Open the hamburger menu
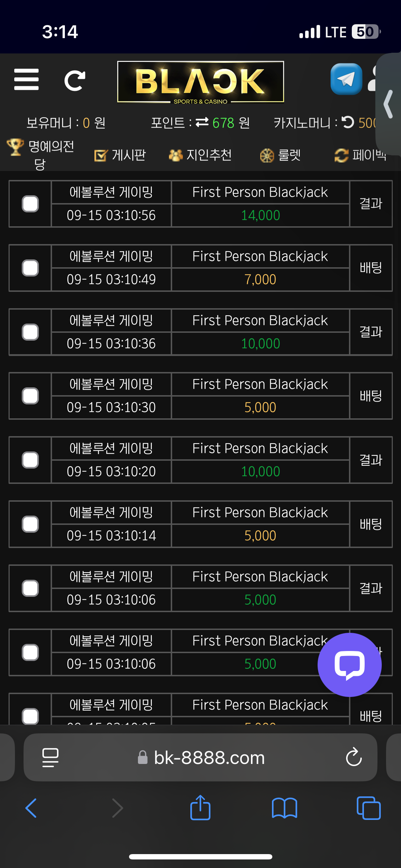Viewport: 401px width, 868px height. coord(26,79)
